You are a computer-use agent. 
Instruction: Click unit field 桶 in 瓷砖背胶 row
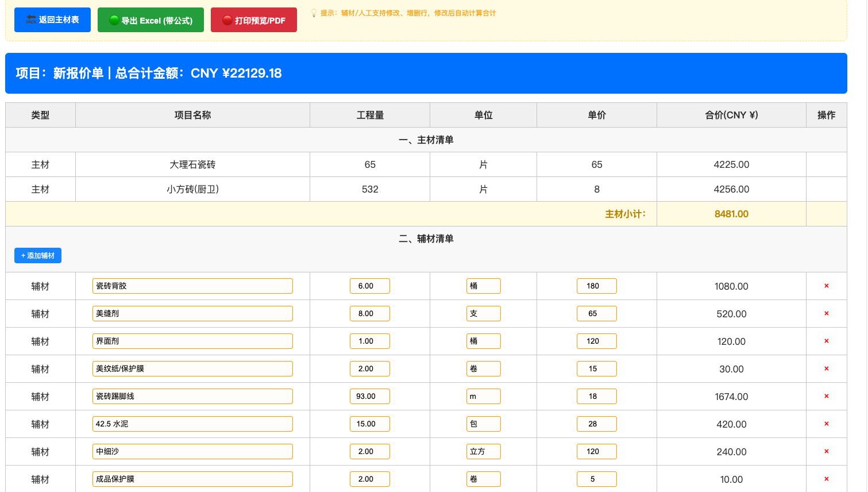(483, 286)
